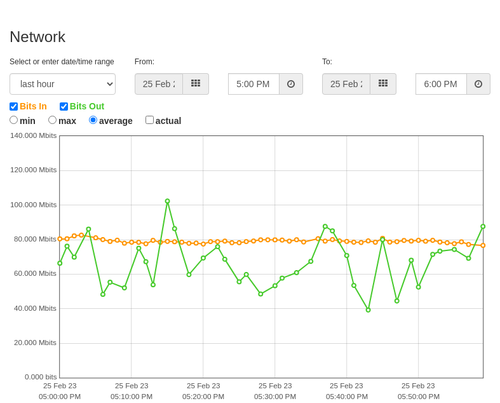This screenshot has height=403, width=500.
Task: Select the max radio button
Action: point(52,120)
